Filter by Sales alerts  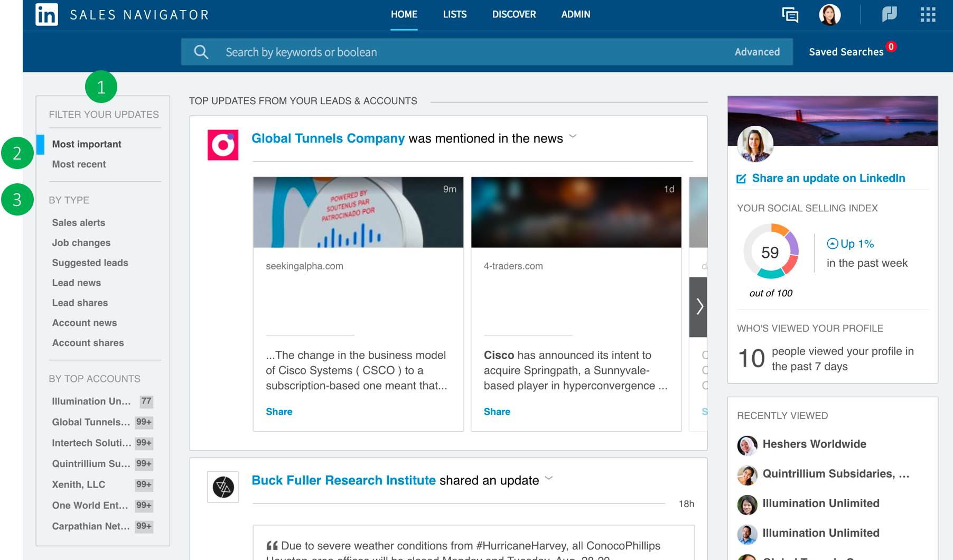78,223
